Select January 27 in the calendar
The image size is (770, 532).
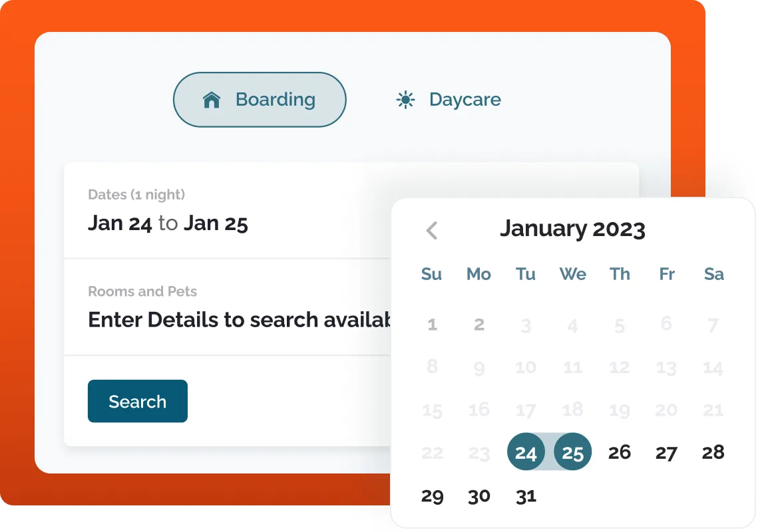coord(666,452)
